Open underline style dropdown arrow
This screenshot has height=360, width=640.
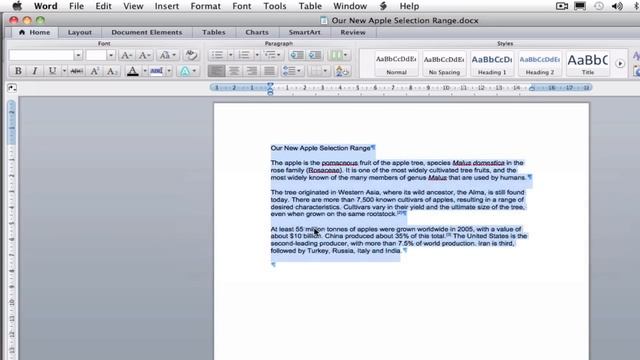[x=64, y=71]
